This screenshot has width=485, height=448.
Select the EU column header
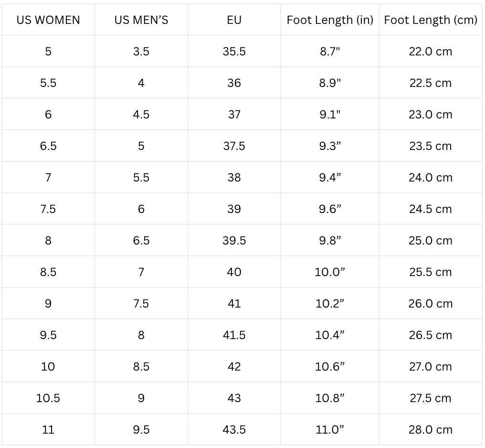click(234, 20)
